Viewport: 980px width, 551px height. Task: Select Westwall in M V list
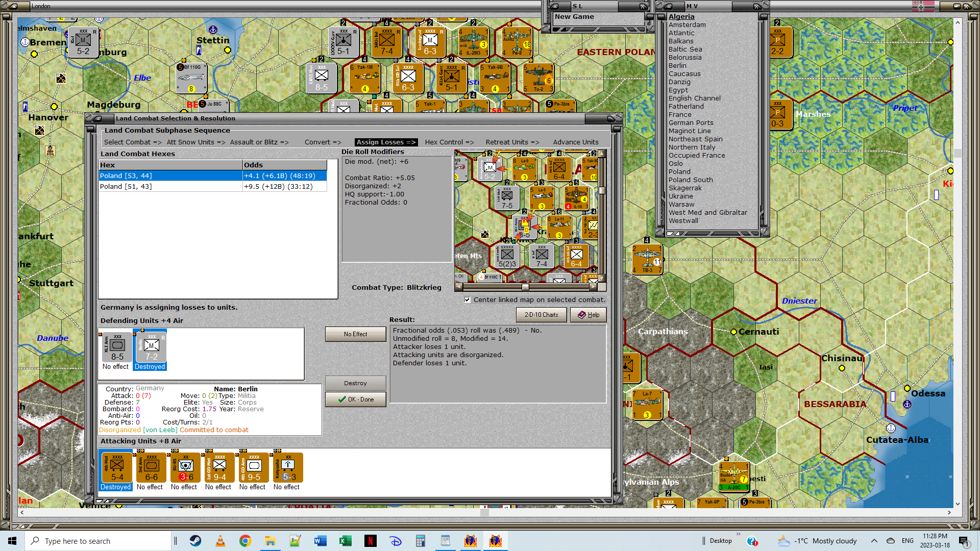[683, 221]
